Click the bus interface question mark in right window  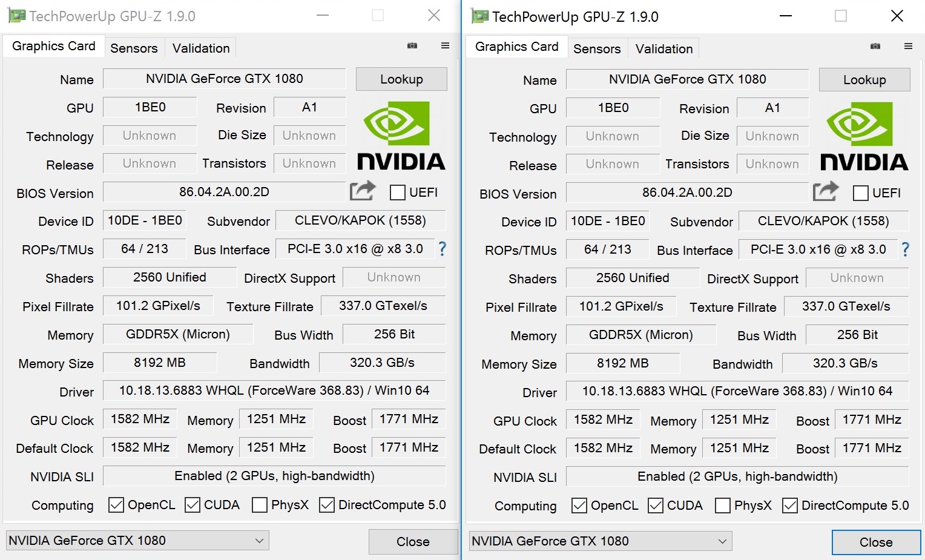tap(906, 249)
